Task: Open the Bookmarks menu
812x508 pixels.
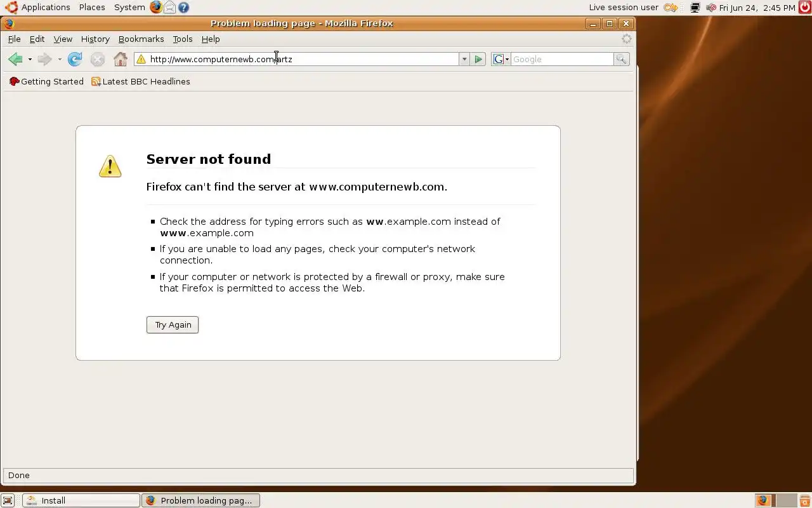Action: pyautogui.click(x=141, y=39)
